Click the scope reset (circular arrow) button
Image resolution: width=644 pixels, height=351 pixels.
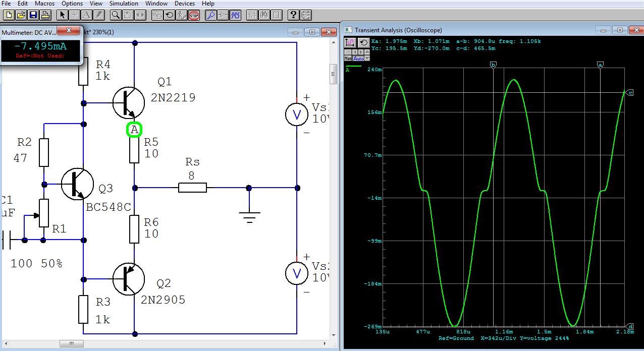[364, 43]
